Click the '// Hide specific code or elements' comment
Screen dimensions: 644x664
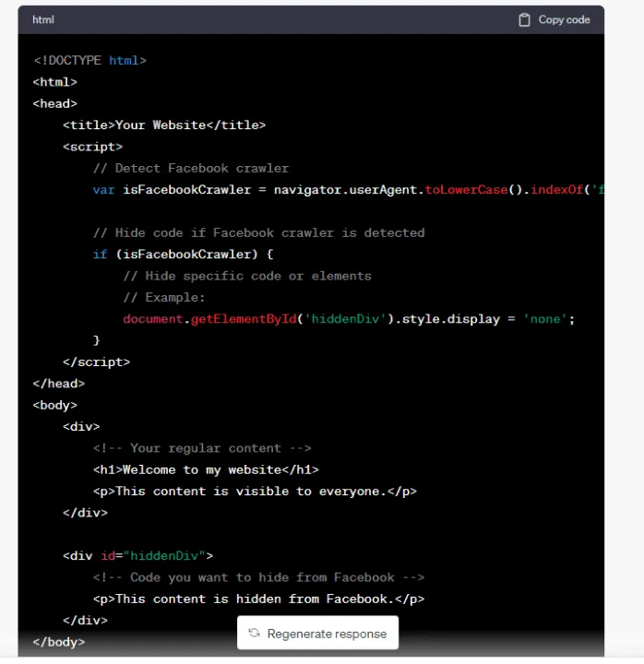click(x=247, y=276)
